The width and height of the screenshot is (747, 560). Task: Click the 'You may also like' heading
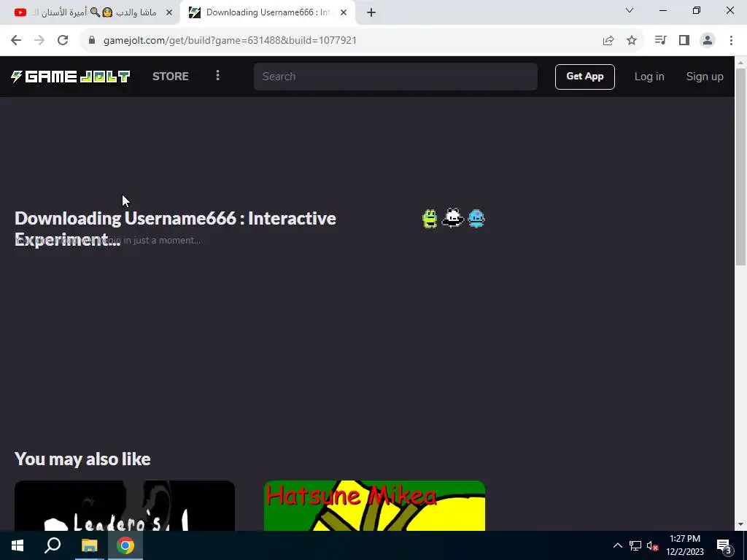[82, 459]
